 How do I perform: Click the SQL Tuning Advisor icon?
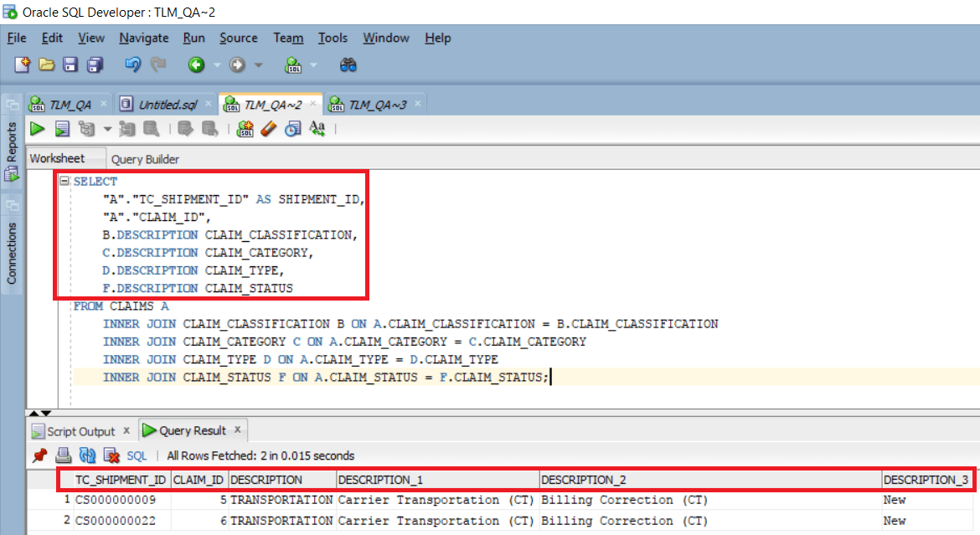152,129
